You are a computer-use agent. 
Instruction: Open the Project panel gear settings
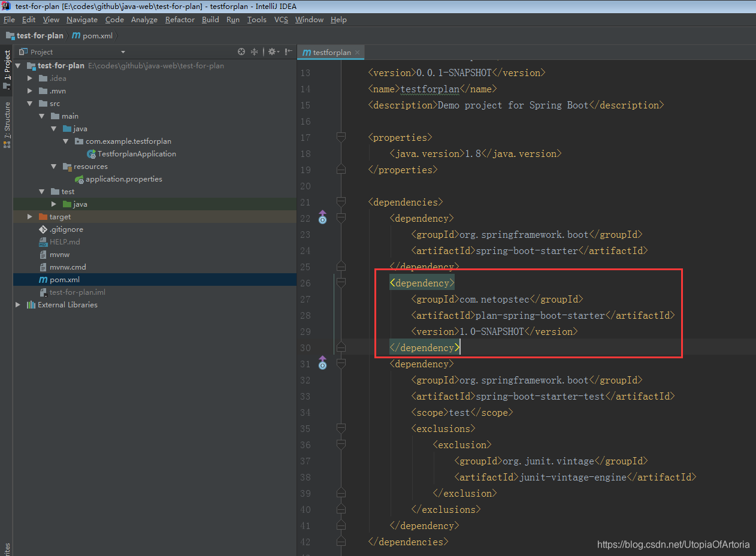pos(273,52)
